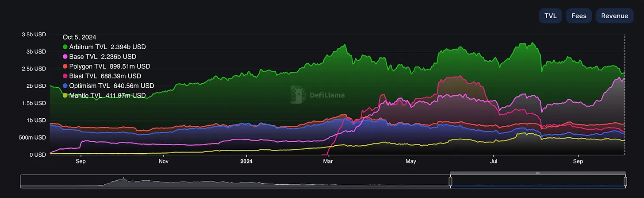
Task: Click the 'Mar' x-axis label
Action: 328,162
